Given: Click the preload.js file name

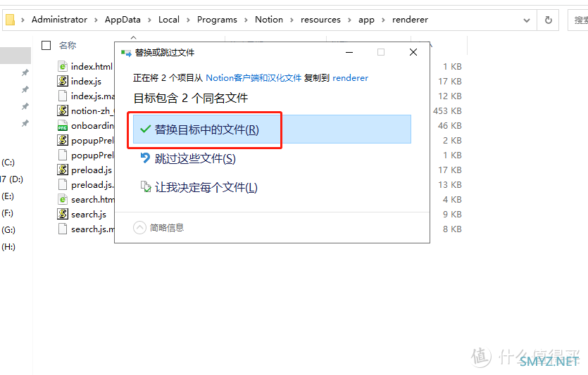Looking at the screenshot, I should 92,170.
